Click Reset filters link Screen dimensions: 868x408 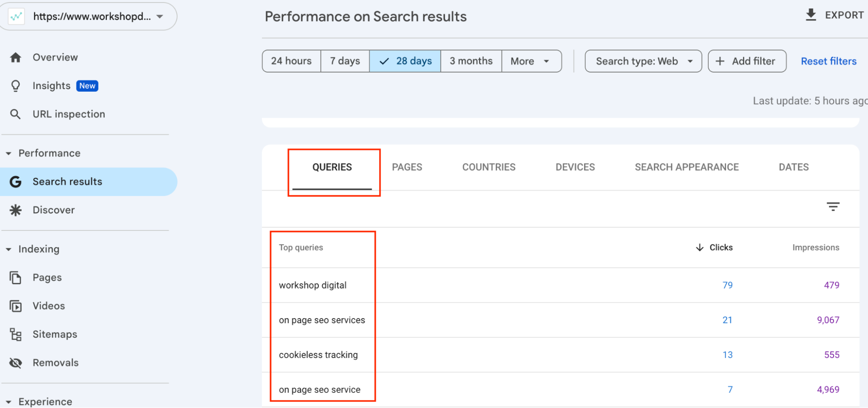coord(828,61)
